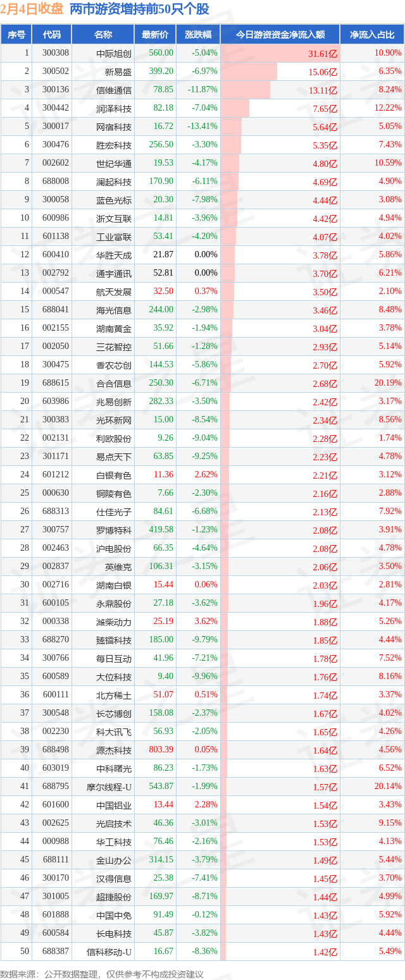Select stock name 中科曙光
This screenshot has height=980, width=405.
[x=114, y=768]
